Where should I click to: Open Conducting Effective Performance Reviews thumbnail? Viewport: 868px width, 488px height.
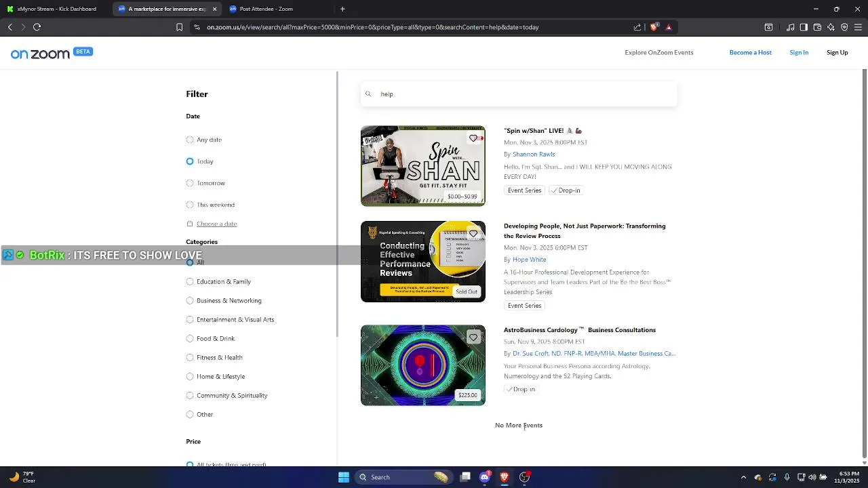(423, 262)
